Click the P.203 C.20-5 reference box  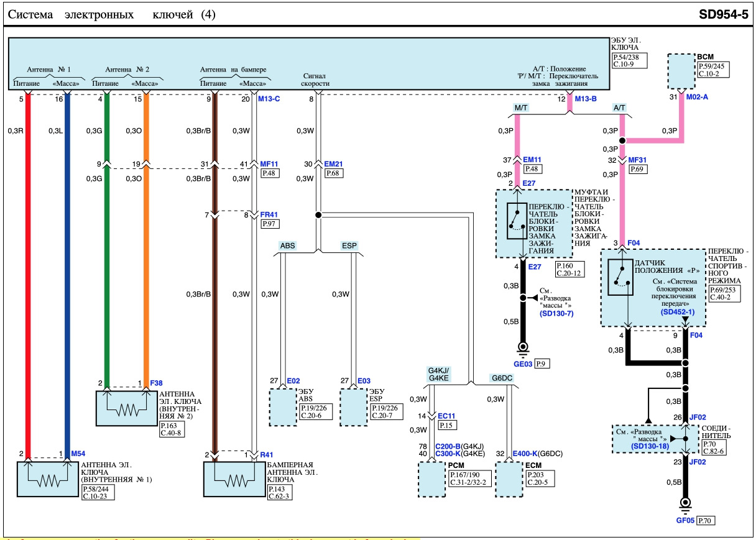click(540, 478)
